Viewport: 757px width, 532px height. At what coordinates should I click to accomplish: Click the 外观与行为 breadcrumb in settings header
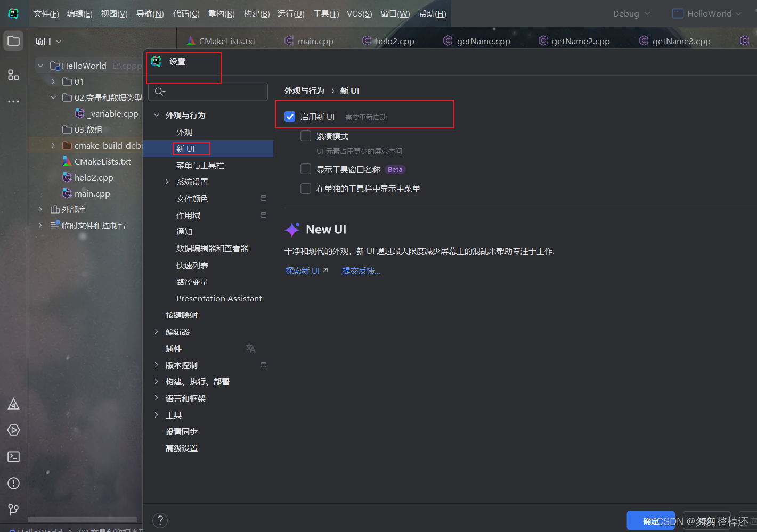pos(304,91)
